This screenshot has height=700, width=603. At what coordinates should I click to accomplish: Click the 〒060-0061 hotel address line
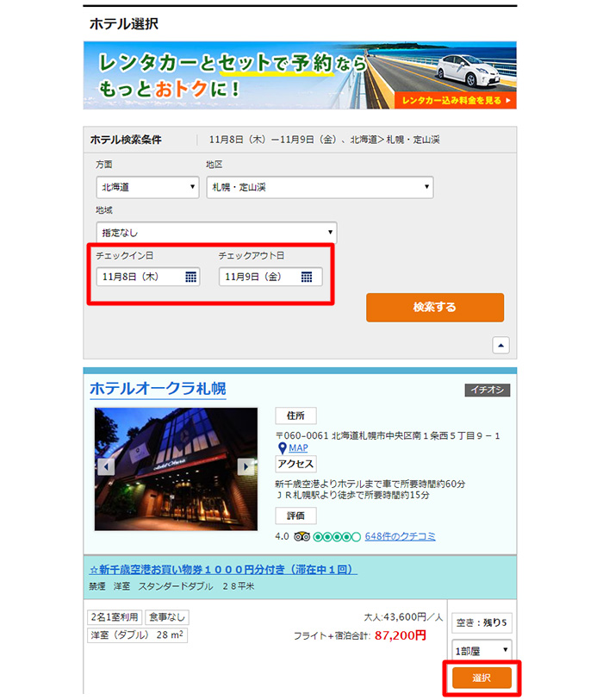[x=387, y=435]
